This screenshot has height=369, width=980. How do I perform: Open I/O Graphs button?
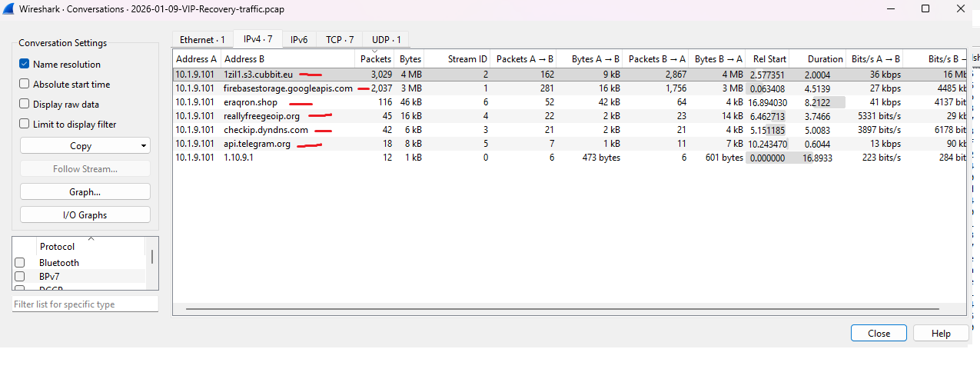[85, 215]
